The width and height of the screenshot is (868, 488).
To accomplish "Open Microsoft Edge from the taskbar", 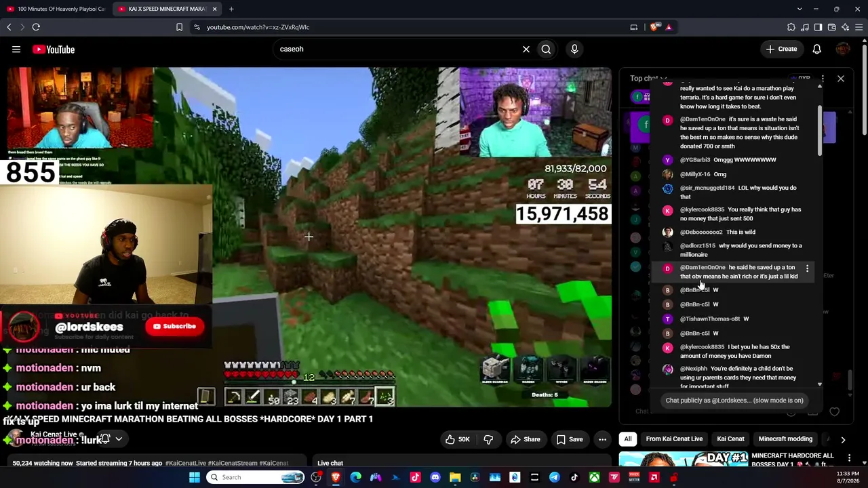I will point(355,477).
